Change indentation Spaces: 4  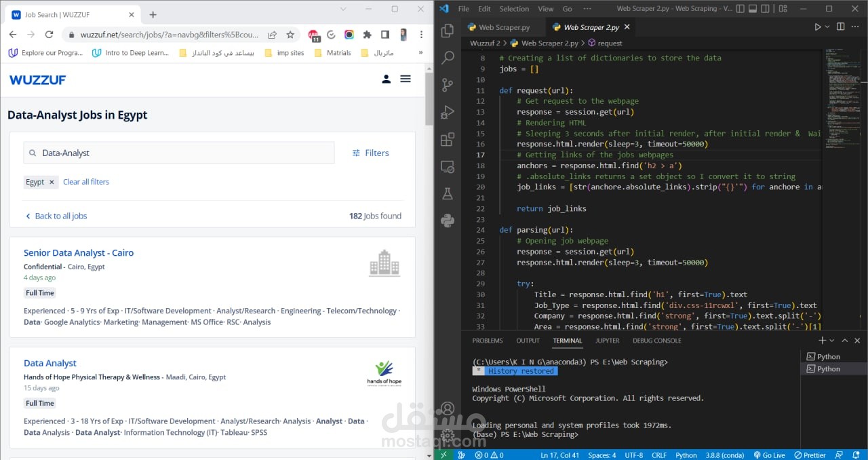pyautogui.click(x=602, y=455)
